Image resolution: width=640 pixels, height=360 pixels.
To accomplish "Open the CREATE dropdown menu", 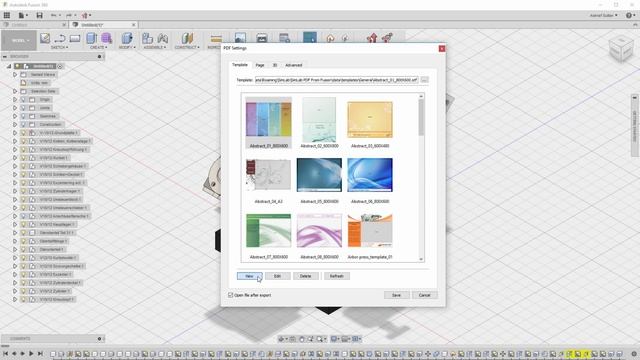I will pos(98,47).
